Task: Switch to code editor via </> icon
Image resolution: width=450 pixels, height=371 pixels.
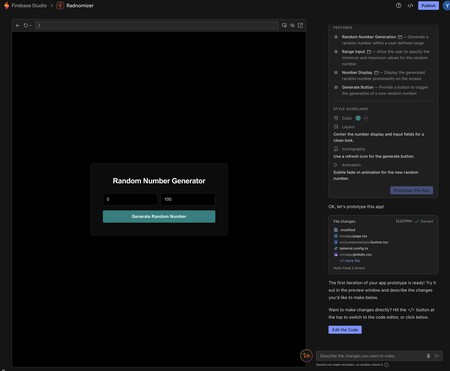Action: pyautogui.click(x=410, y=6)
